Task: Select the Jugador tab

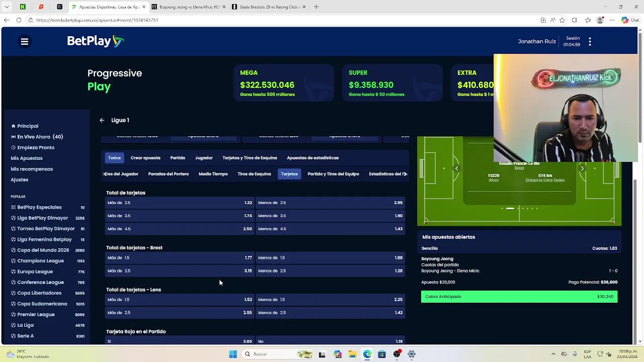Action: coord(204,158)
